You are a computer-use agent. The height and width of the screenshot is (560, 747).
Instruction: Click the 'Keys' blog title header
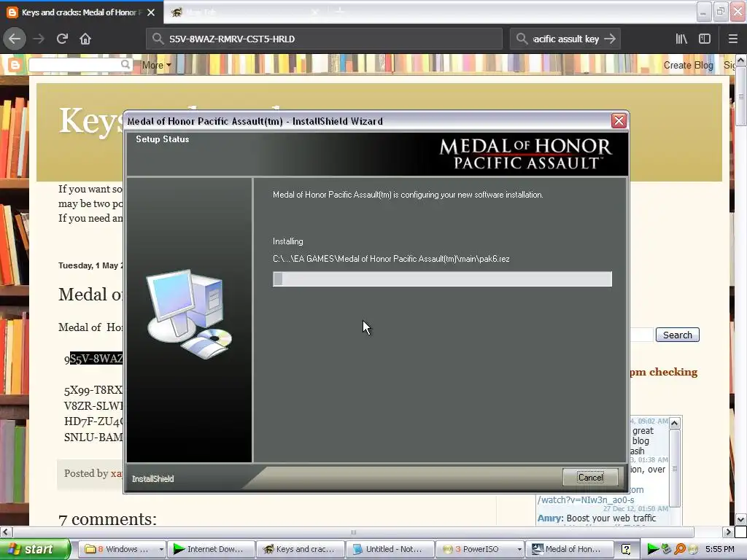pos(90,120)
